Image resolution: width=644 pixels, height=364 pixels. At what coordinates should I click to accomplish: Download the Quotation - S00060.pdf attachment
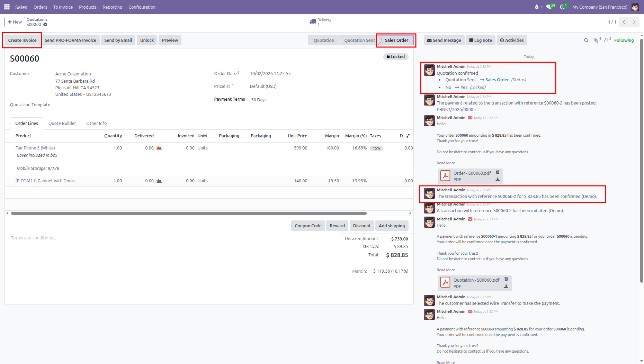tap(506, 286)
